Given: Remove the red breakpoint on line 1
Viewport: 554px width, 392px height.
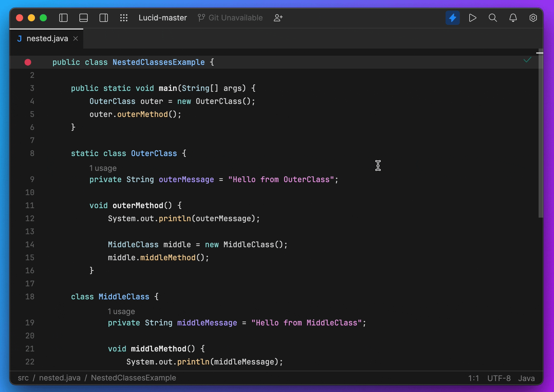Looking at the screenshot, I should [28, 62].
